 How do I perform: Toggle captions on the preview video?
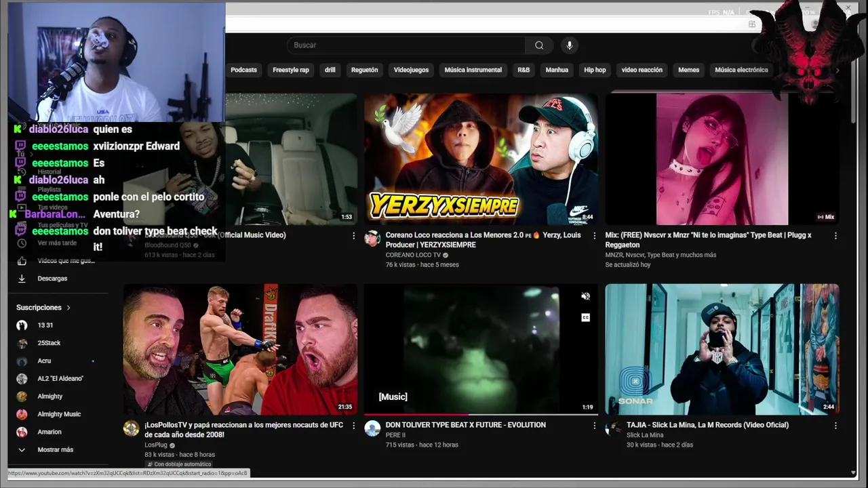click(586, 317)
